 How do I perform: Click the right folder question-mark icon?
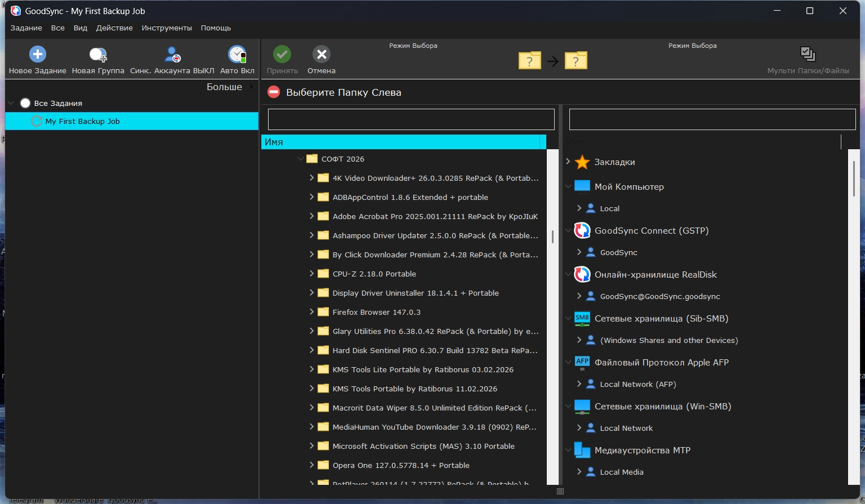(576, 60)
